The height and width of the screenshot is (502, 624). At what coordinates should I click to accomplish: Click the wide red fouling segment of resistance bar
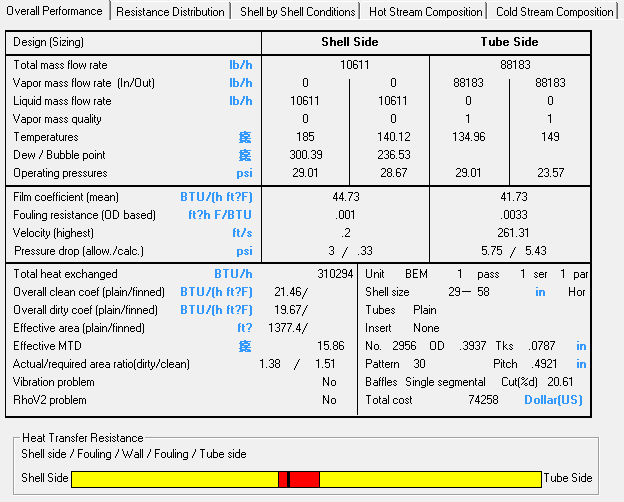(x=304, y=479)
